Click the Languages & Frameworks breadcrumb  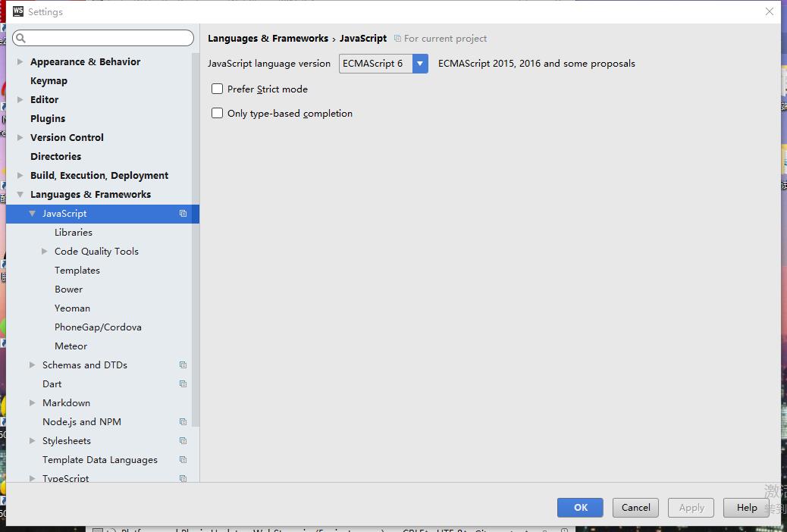268,39
